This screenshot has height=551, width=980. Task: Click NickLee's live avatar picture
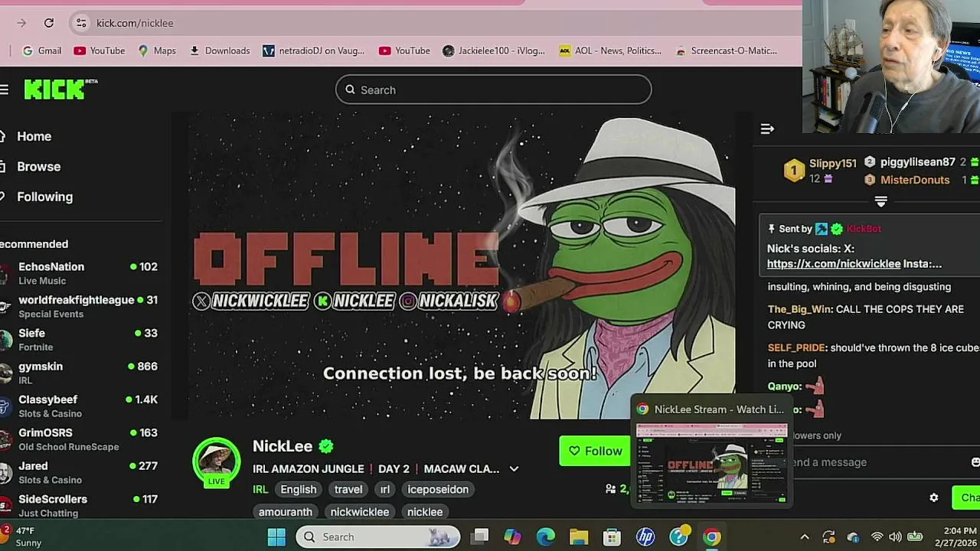[217, 461]
